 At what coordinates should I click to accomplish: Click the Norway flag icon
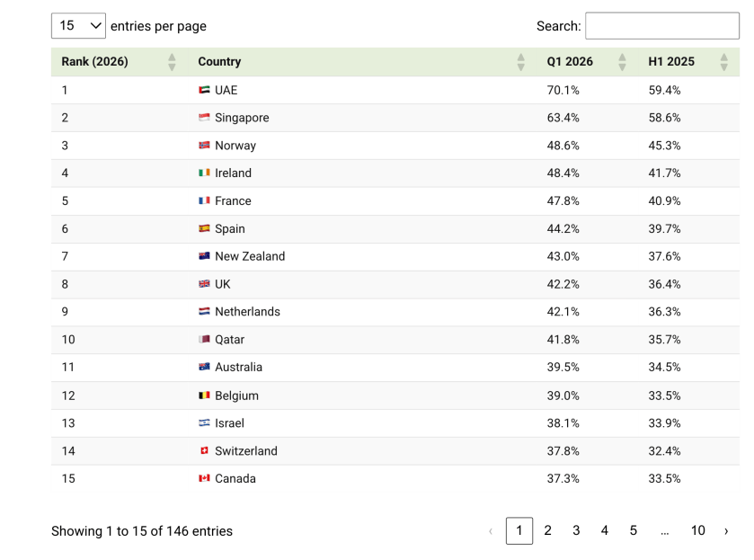[204, 145]
